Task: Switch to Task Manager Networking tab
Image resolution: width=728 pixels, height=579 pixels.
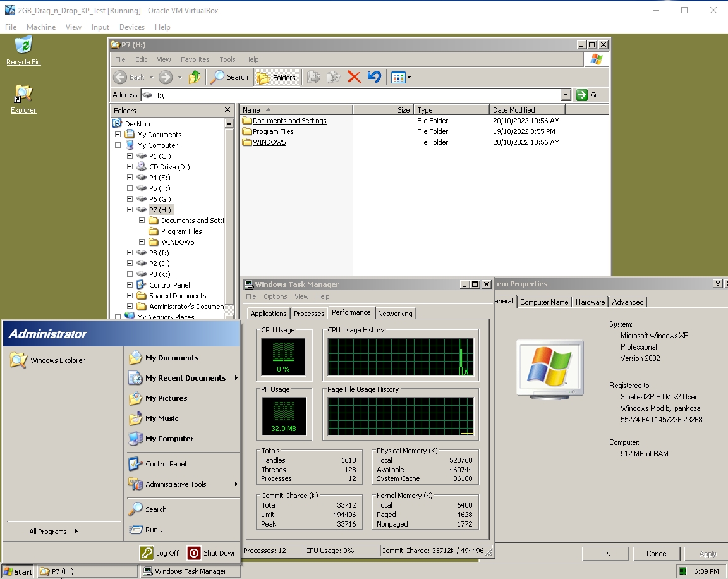Action: 395,314
